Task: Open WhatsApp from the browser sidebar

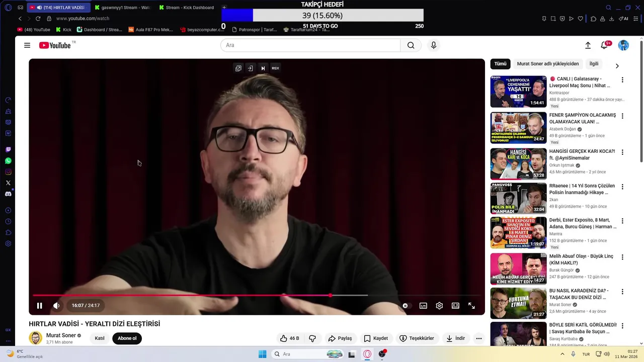Action: (8, 161)
